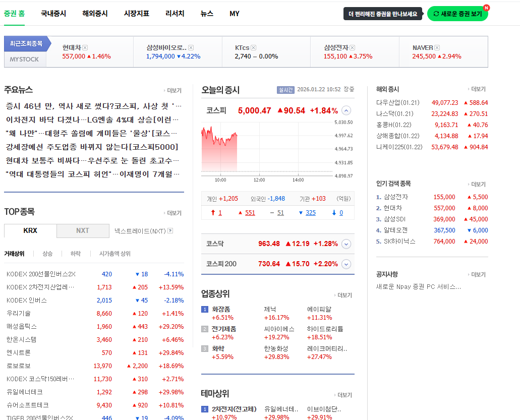Click 더보기 next to 인기 검색 종목
Screen dimensions: 520x420
477,185
